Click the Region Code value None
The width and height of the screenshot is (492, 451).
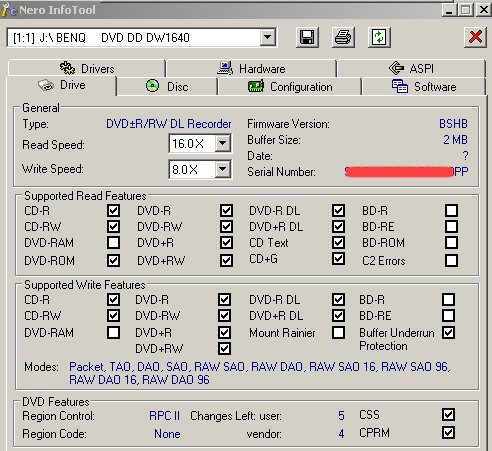167,434
